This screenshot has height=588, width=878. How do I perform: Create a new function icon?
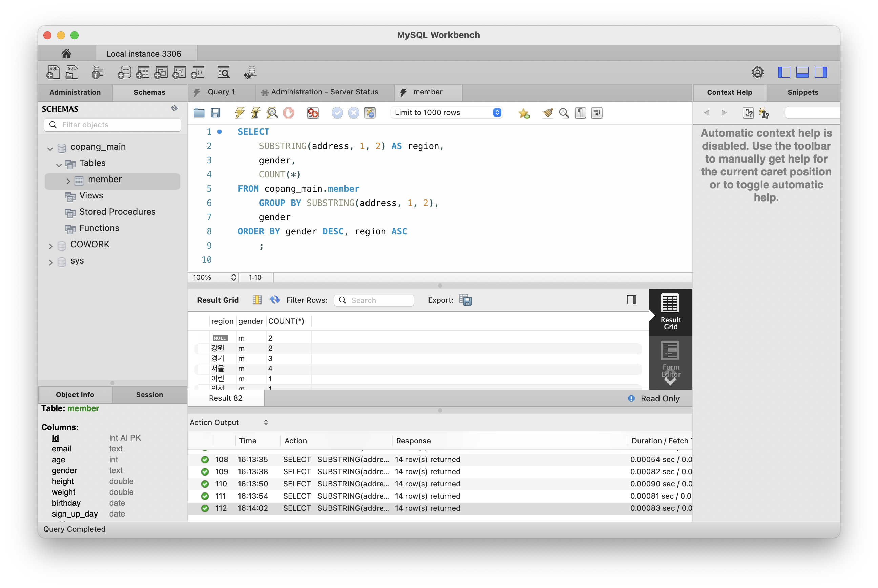point(198,72)
